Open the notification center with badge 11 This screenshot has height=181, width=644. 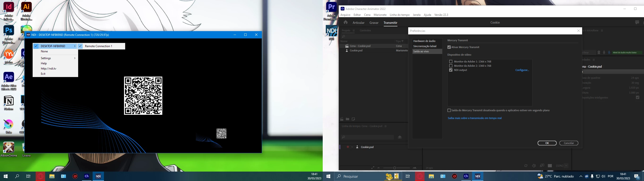click(637, 177)
